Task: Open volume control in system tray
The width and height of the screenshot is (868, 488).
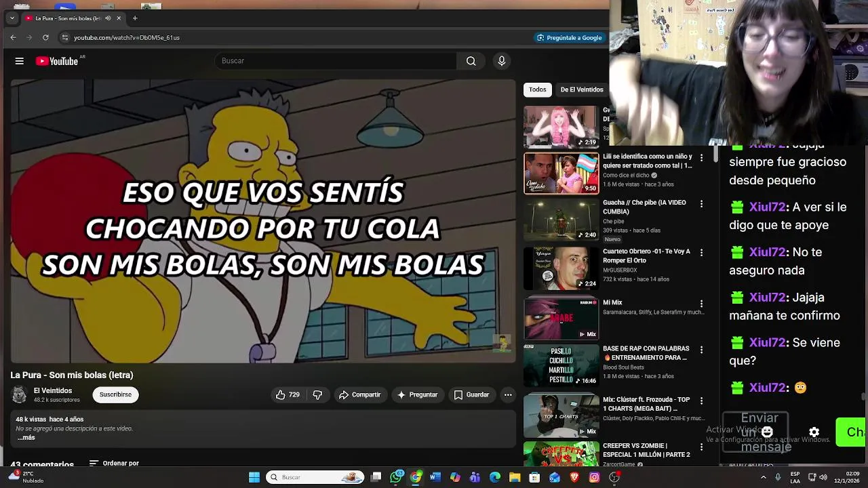Action: pos(823,477)
